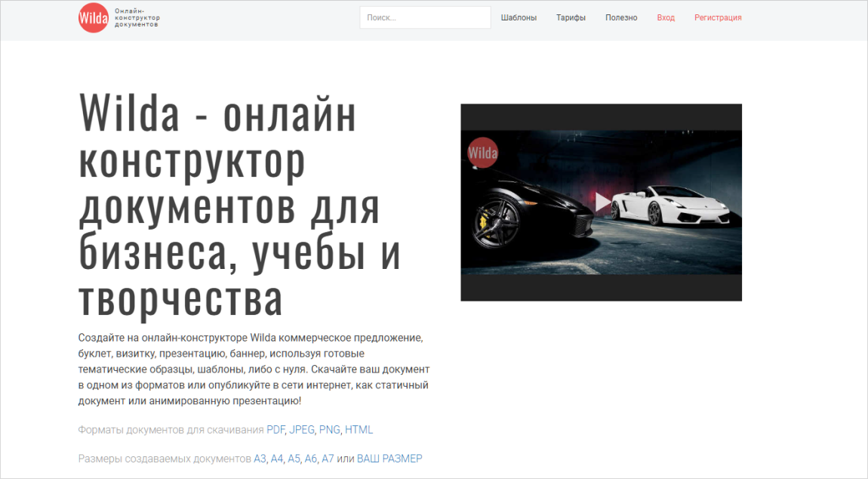
Task: Click the PNG format link
Action: (x=329, y=430)
